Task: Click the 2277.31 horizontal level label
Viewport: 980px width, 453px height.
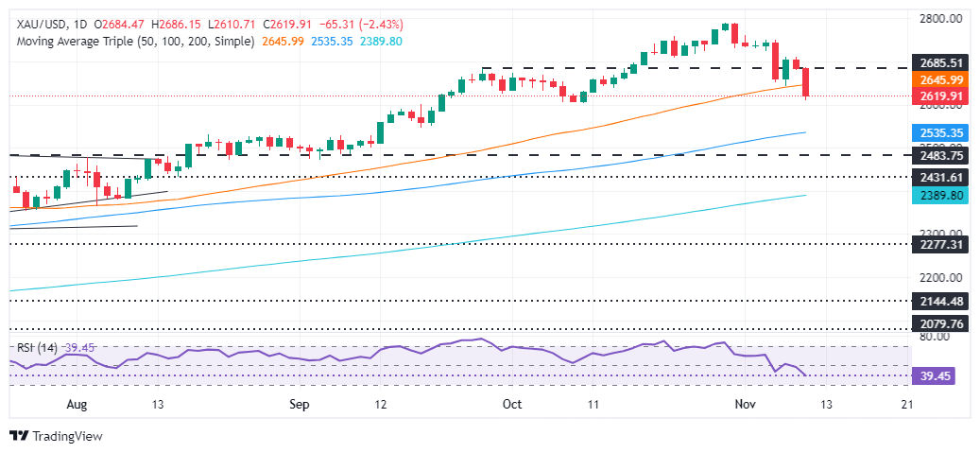Action: click(x=940, y=243)
